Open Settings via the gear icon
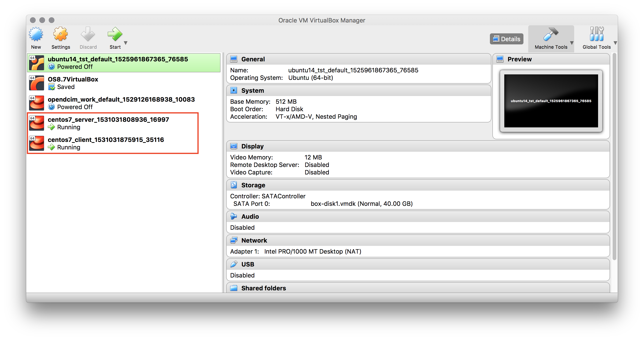Screen dimensions: 644x340 pos(60,34)
